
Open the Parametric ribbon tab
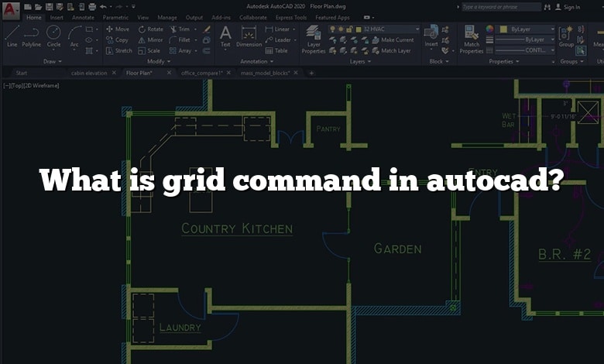[115, 17]
